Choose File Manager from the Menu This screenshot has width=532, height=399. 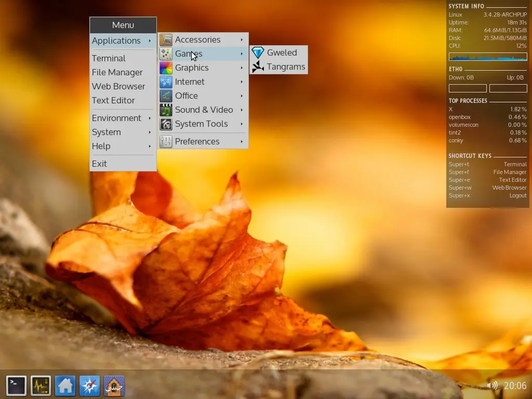click(123, 72)
